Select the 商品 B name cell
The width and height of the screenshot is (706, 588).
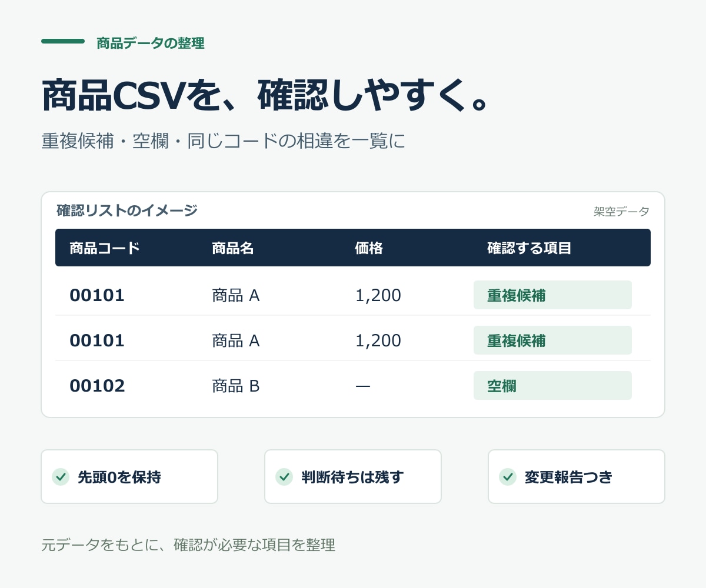click(x=236, y=386)
